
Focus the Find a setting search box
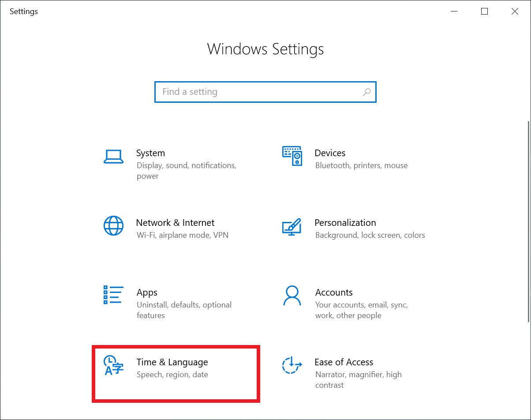pos(265,92)
